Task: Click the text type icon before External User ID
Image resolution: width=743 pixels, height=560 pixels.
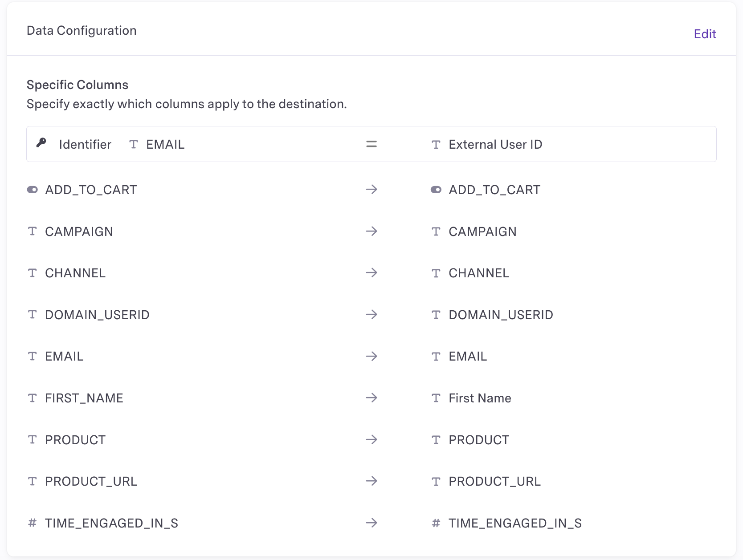Action: pyautogui.click(x=436, y=145)
